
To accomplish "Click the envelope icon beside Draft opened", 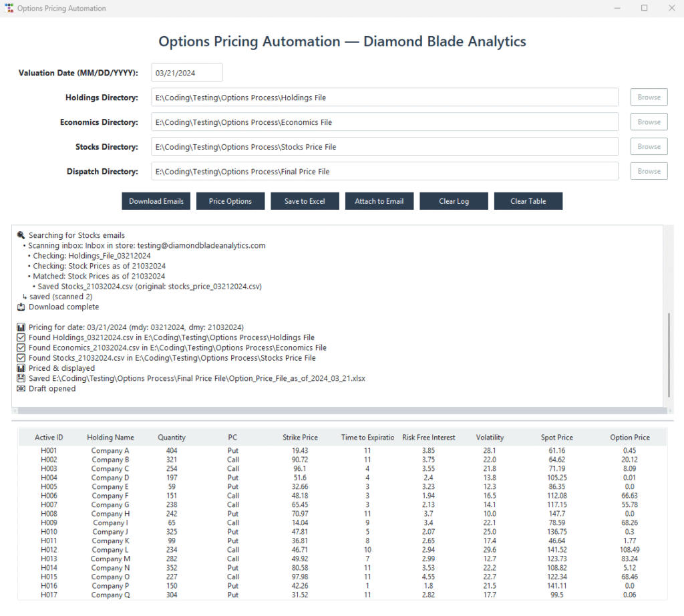I will [x=21, y=388].
